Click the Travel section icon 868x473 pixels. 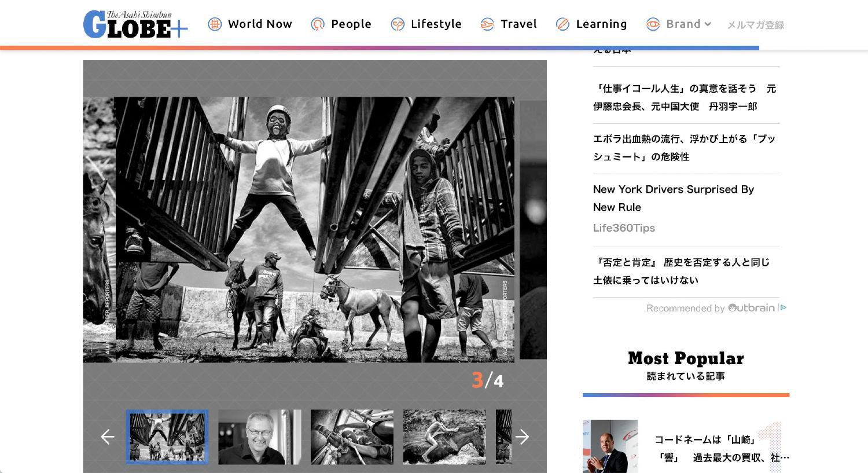point(487,24)
